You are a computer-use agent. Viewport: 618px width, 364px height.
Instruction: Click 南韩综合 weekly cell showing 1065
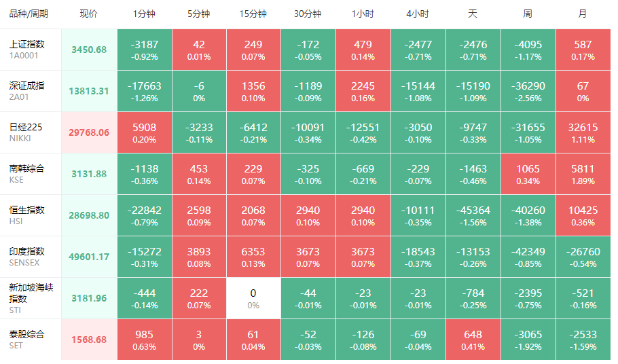tap(528, 174)
